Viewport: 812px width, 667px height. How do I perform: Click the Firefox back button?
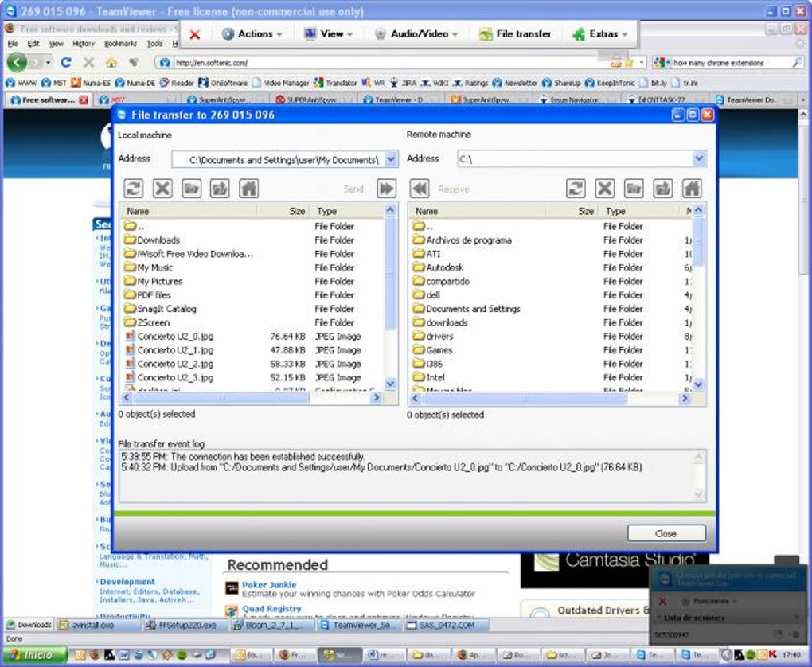17,63
